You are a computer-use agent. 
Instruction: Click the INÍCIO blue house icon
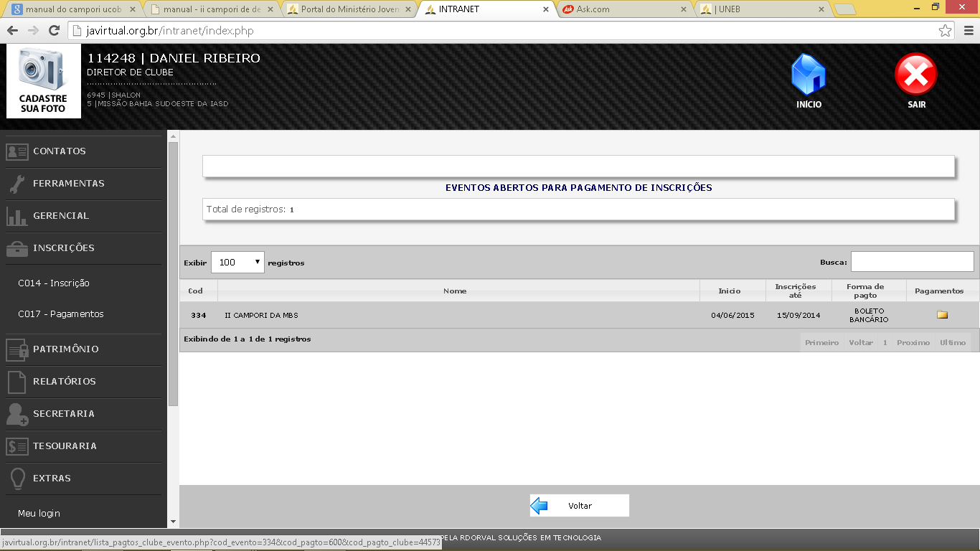[x=809, y=75]
